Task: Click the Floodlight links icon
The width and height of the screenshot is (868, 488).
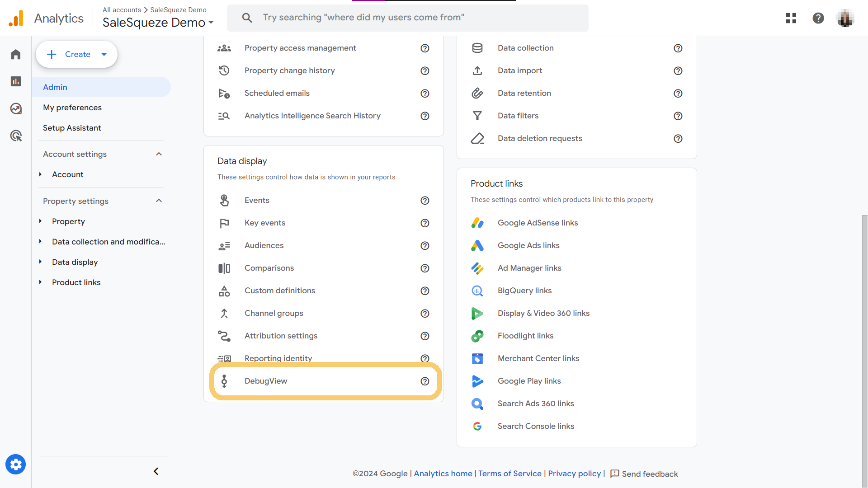Action: point(477,336)
